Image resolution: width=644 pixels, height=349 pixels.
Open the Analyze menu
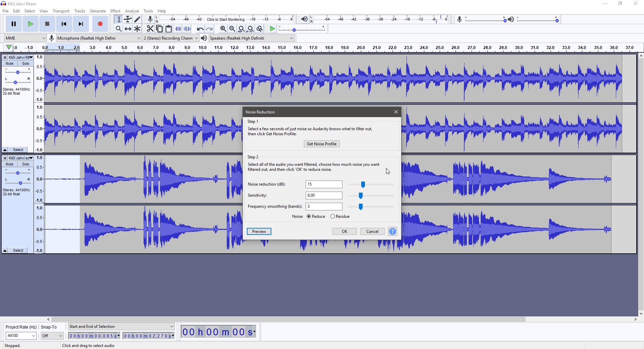(x=132, y=11)
